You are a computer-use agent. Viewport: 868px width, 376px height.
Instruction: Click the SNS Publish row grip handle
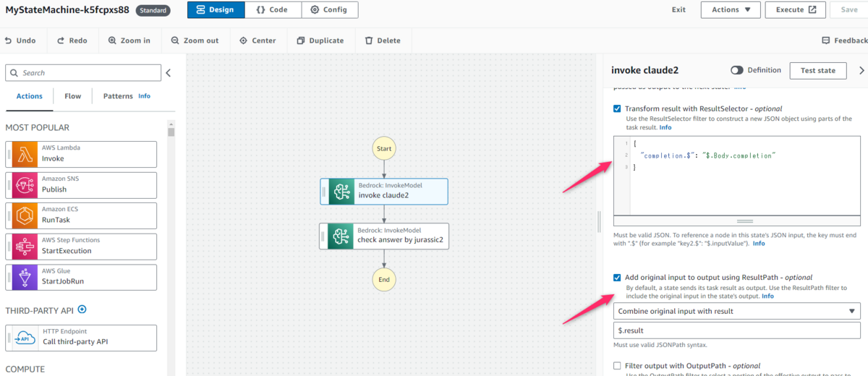pos(9,185)
